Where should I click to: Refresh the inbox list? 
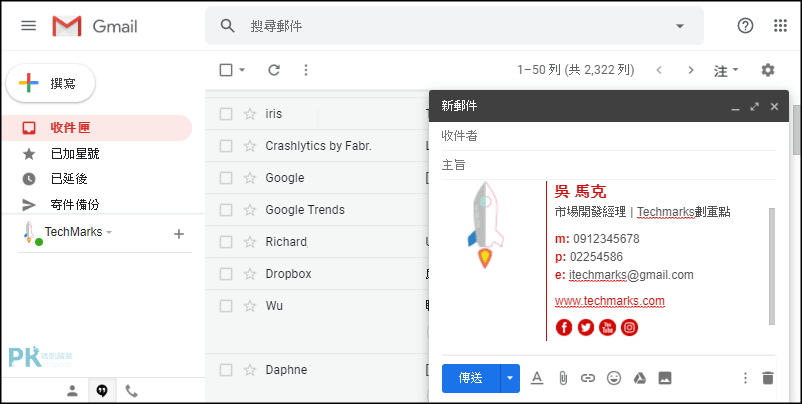click(x=274, y=70)
